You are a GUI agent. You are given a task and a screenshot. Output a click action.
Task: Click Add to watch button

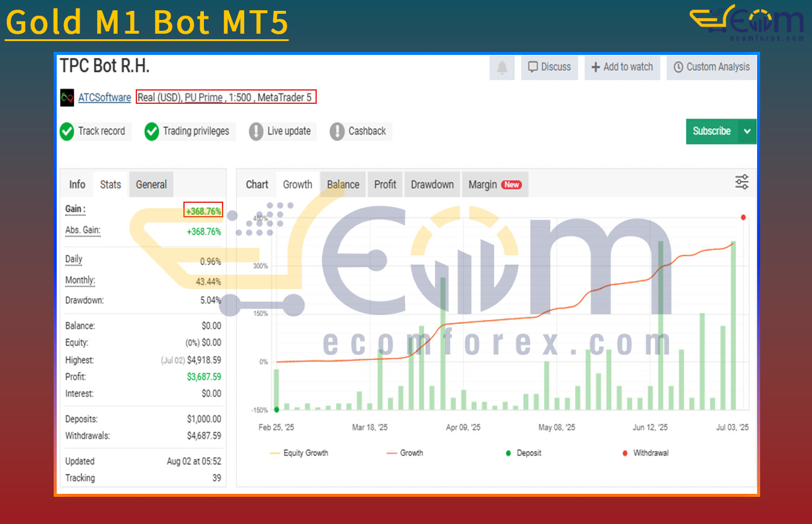tap(622, 67)
